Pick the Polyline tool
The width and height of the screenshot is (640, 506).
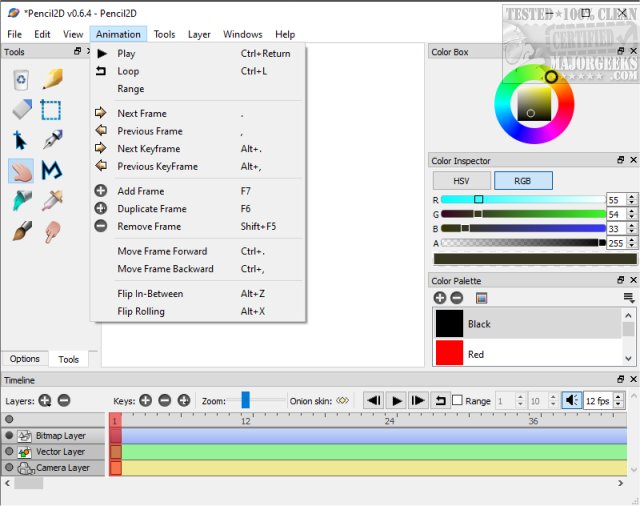(x=52, y=171)
